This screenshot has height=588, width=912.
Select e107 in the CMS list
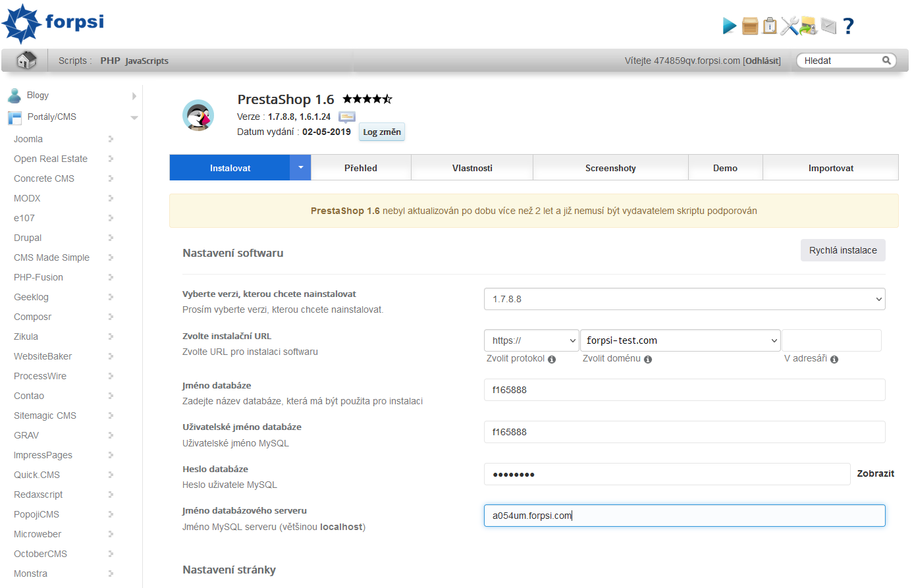coord(24,218)
